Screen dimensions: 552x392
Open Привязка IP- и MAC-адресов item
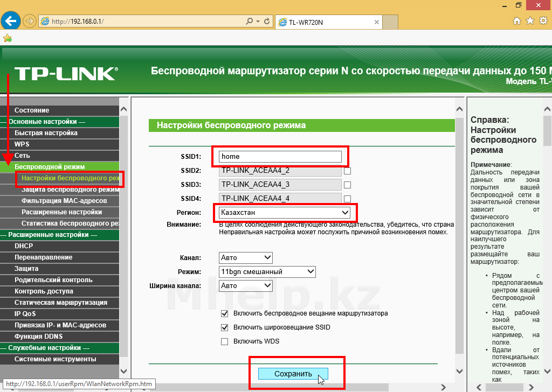pos(59,325)
